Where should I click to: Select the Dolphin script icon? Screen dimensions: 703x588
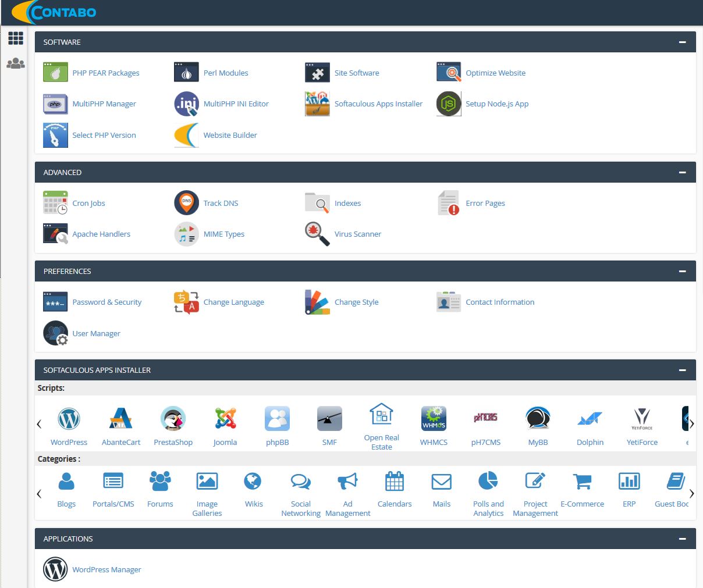pyautogui.click(x=590, y=419)
